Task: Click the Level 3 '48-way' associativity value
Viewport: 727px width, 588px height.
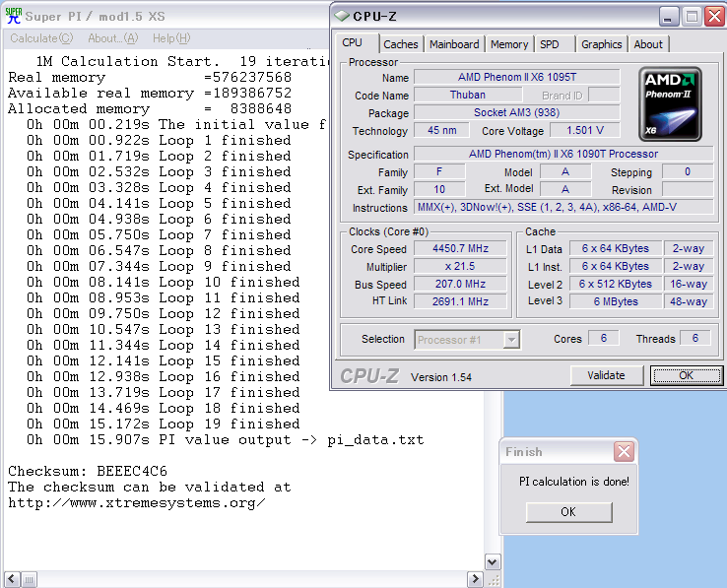Action: tap(689, 301)
